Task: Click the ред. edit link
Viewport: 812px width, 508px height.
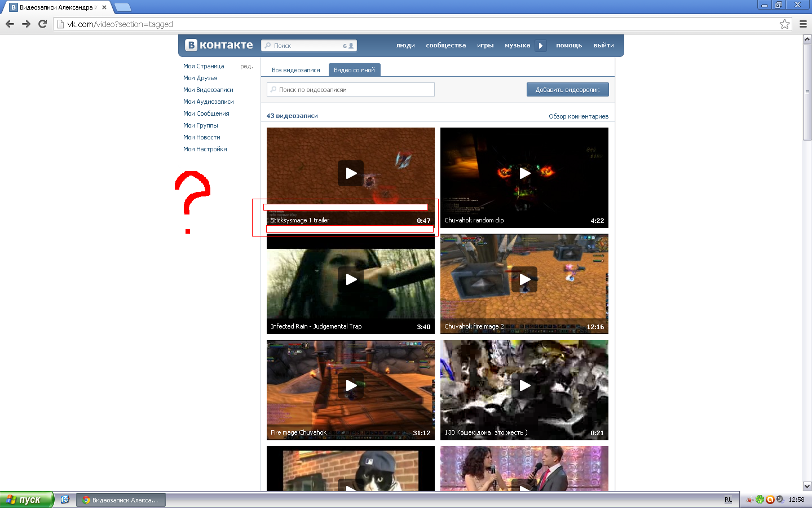Action: (246, 66)
